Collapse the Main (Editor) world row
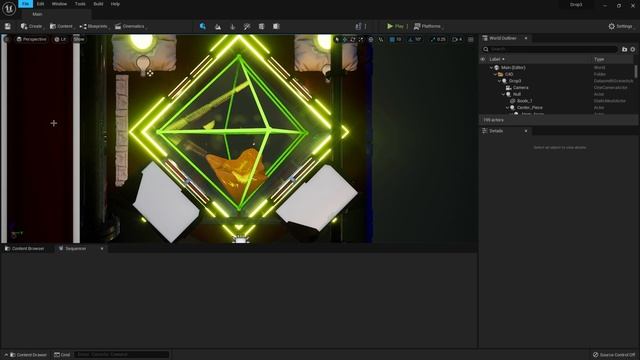This screenshot has height=360, width=640. [491, 68]
